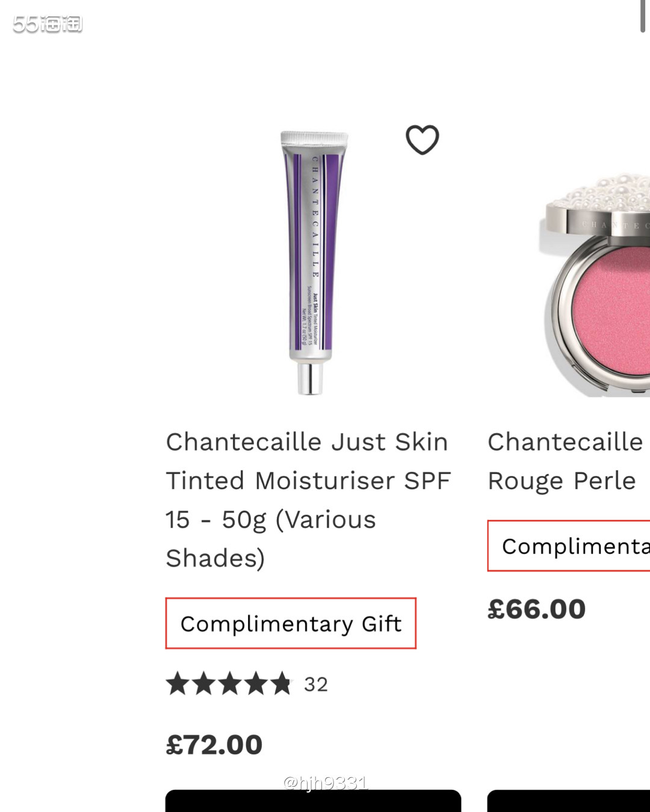The width and height of the screenshot is (650, 812).
Task: Open the purple Just Skin tube image
Action: pos(313,253)
